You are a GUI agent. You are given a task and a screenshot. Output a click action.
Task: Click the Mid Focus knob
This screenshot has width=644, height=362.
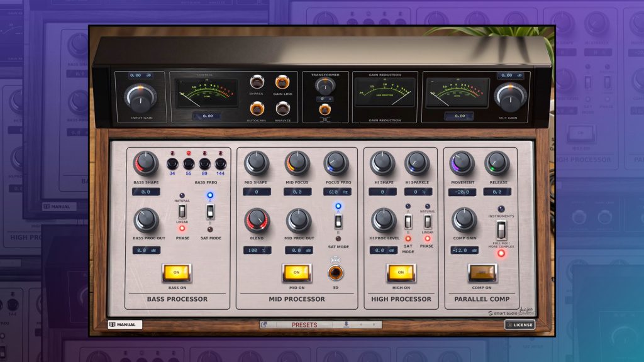tap(297, 163)
